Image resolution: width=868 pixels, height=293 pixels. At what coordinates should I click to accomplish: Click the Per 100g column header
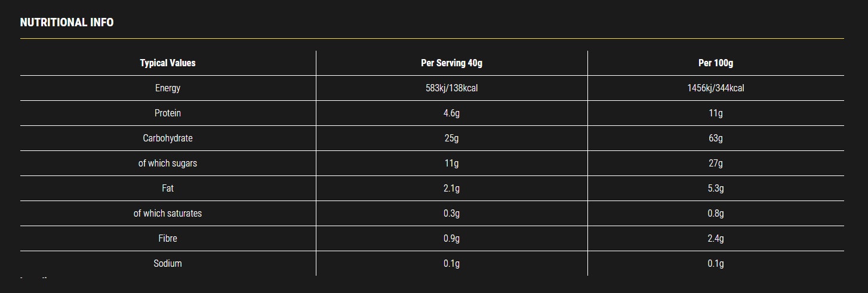click(x=716, y=63)
